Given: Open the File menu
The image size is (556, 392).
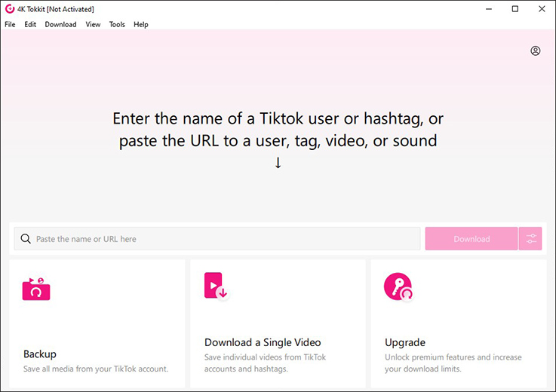Looking at the screenshot, I should [x=10, y=24].
